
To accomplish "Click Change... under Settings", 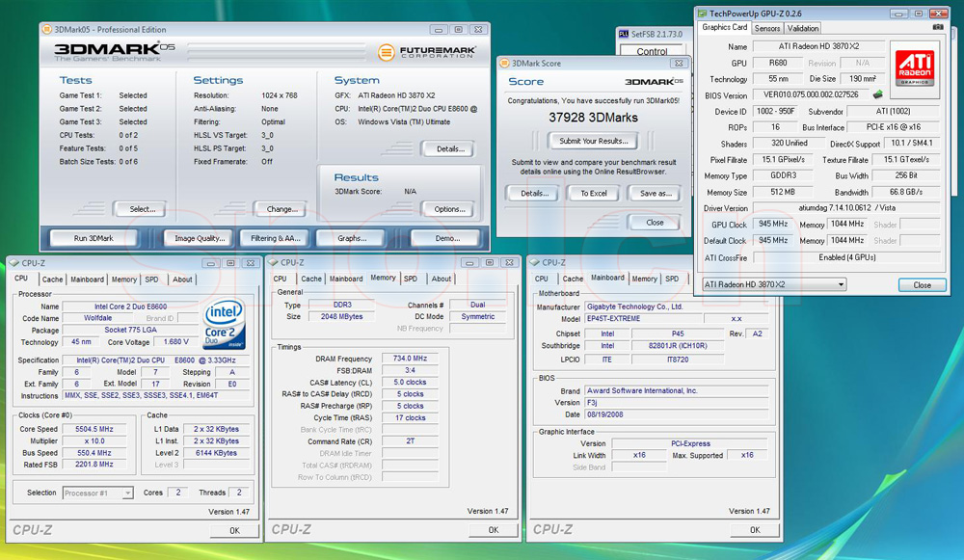I will click(281, 209).
